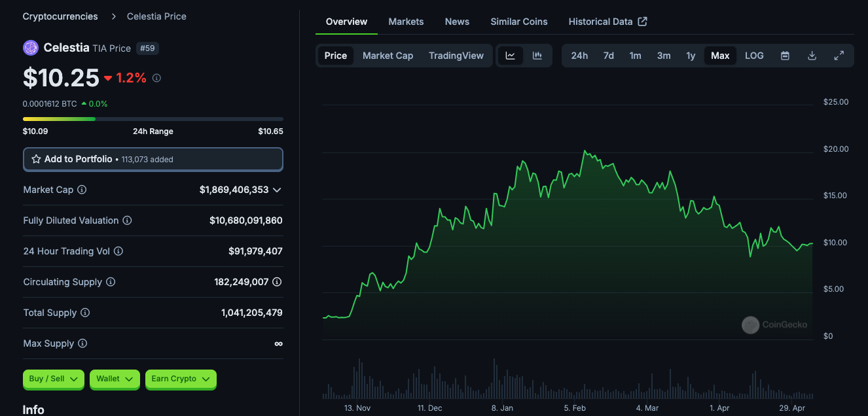Viewport: 868px width, 416px height.
Task: Expand chart to fullscreen icon
Action: (x=839, y=56)
